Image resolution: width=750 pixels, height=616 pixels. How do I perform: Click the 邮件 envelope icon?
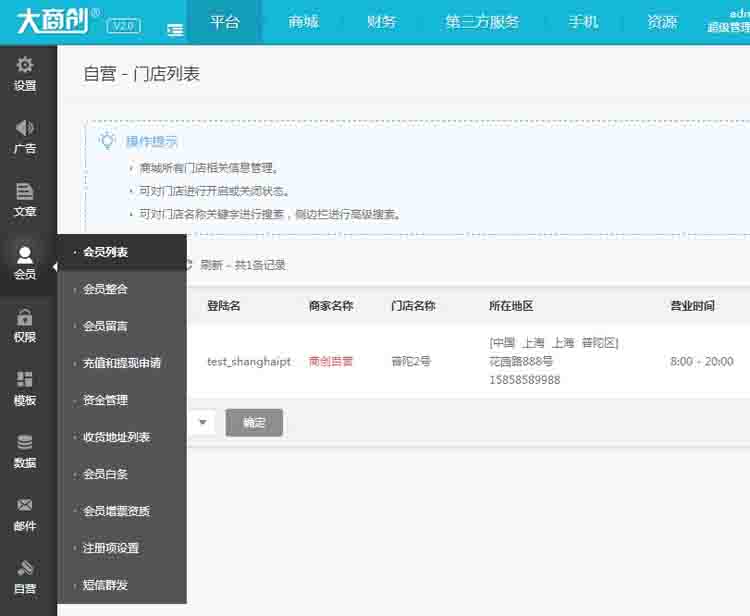click(x=25, y=506)
